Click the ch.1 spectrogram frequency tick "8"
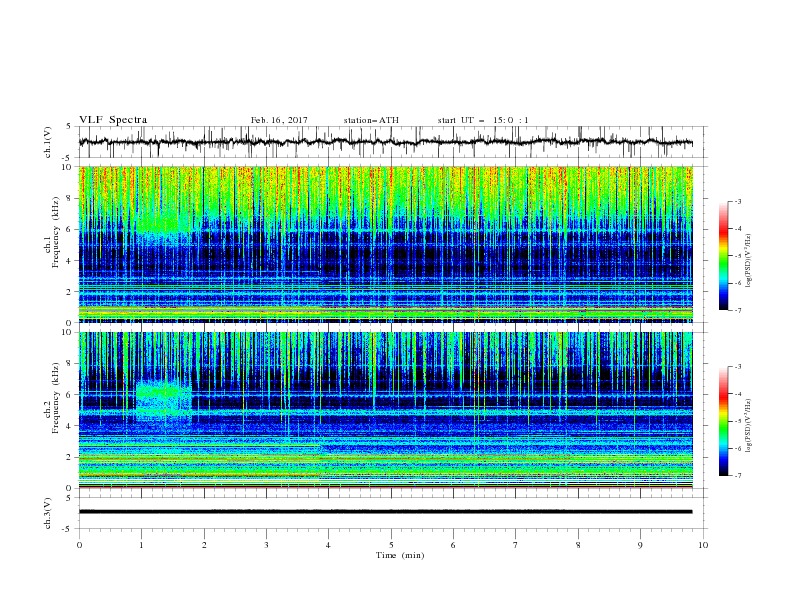The width and height of the screenshot is (792, 612). (70, 198)
